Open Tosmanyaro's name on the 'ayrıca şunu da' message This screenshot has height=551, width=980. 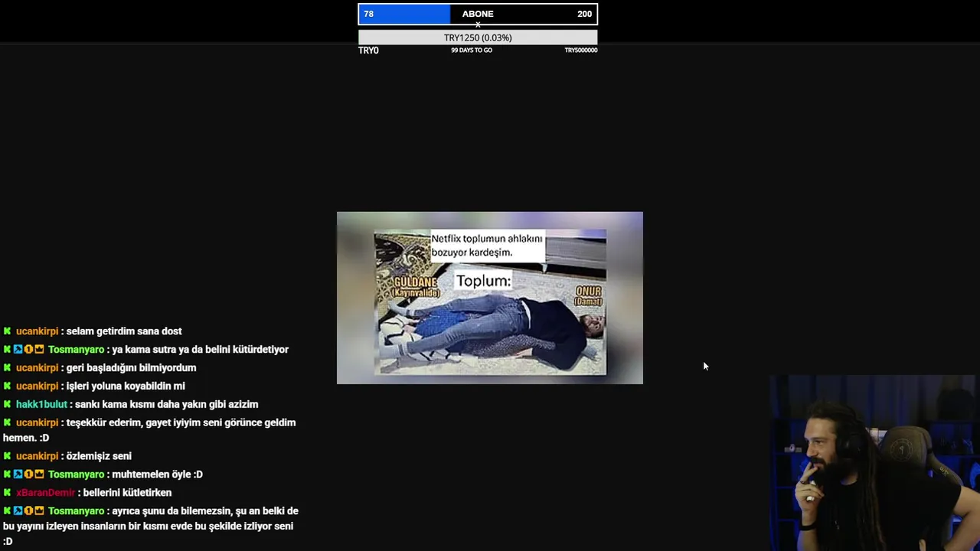76,511
